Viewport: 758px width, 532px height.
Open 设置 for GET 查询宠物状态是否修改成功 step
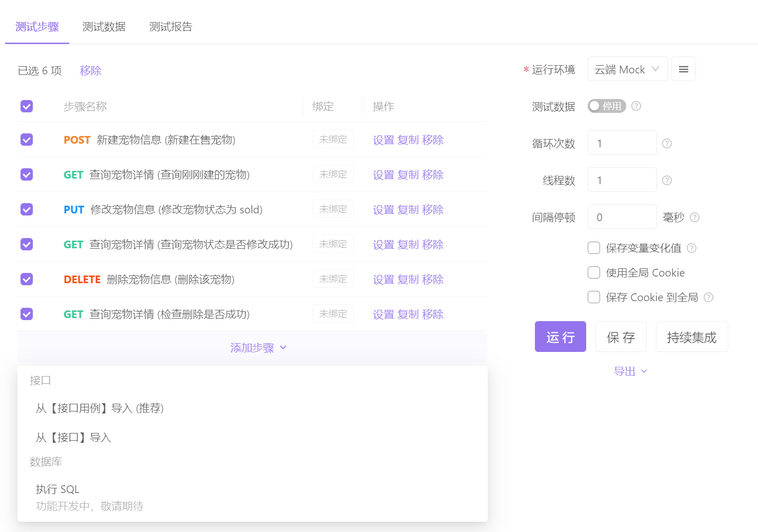(x=384, y=245)
